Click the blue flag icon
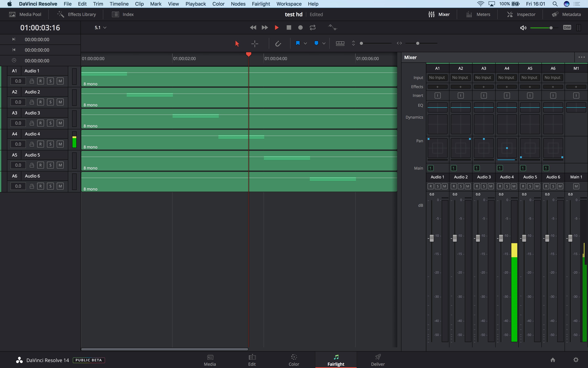The width and height of the screenshot is (588, 368). (298, 43)
